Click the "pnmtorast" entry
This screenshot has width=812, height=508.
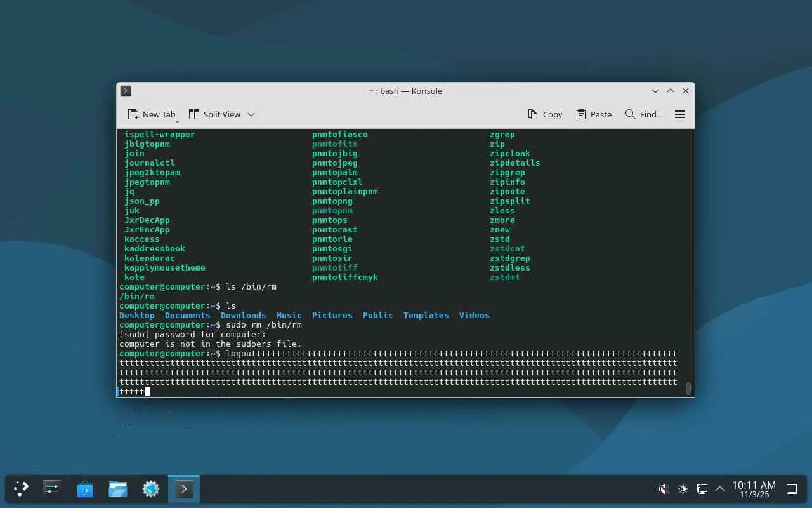[335, 230]
